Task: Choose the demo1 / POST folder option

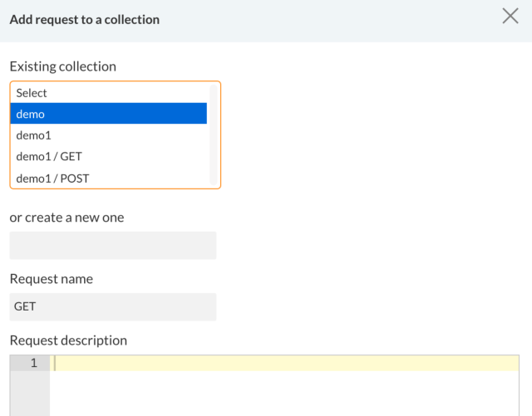Action: point(108,178)
